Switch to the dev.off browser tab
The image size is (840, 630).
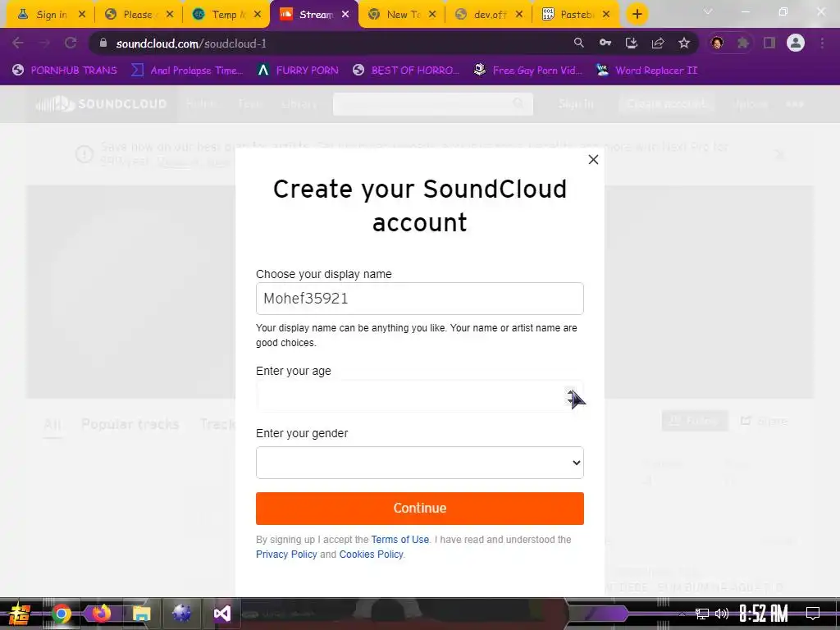(489, 15)
